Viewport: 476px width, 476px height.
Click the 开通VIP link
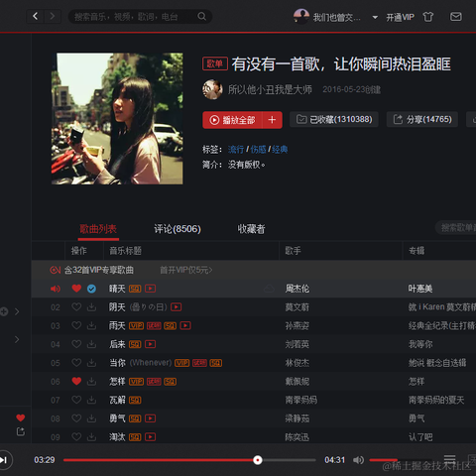(400, 17)
